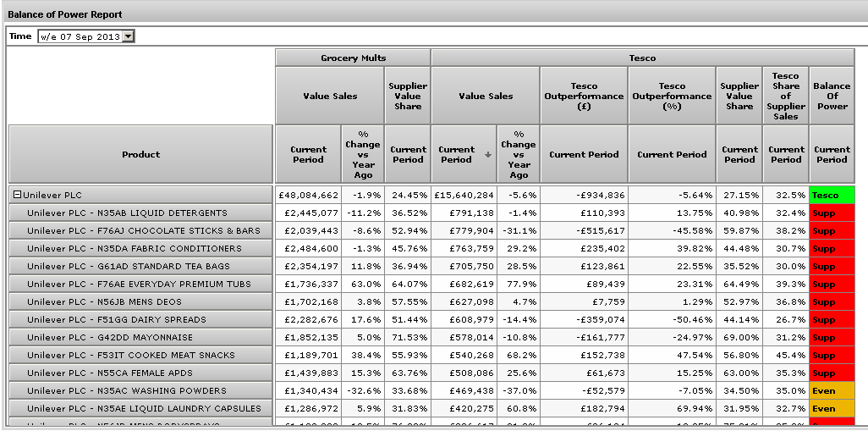The height and width of the screenshot is (431, 868).
Task: Collapse the Unilever PLC row
Action: point(17,195)
